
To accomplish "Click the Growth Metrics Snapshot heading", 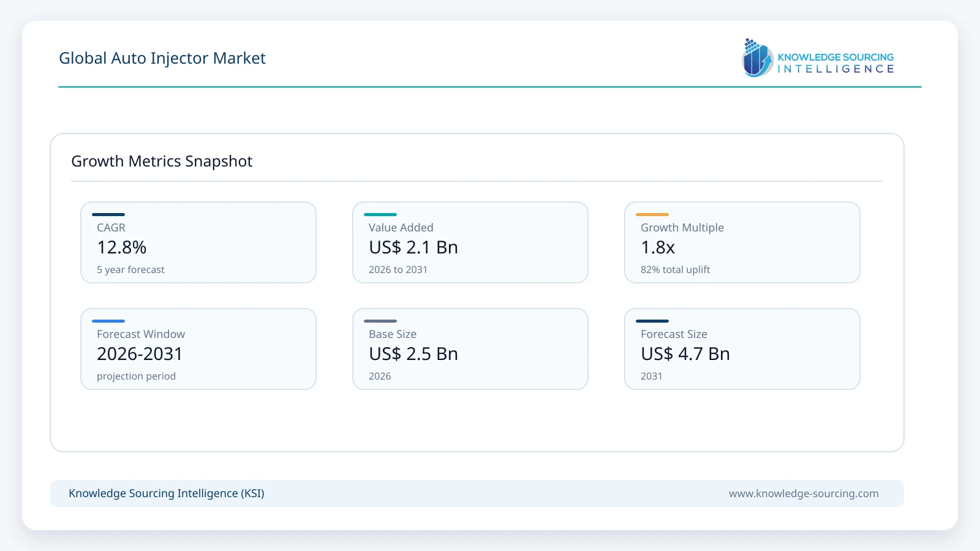I will pos(162,161).
